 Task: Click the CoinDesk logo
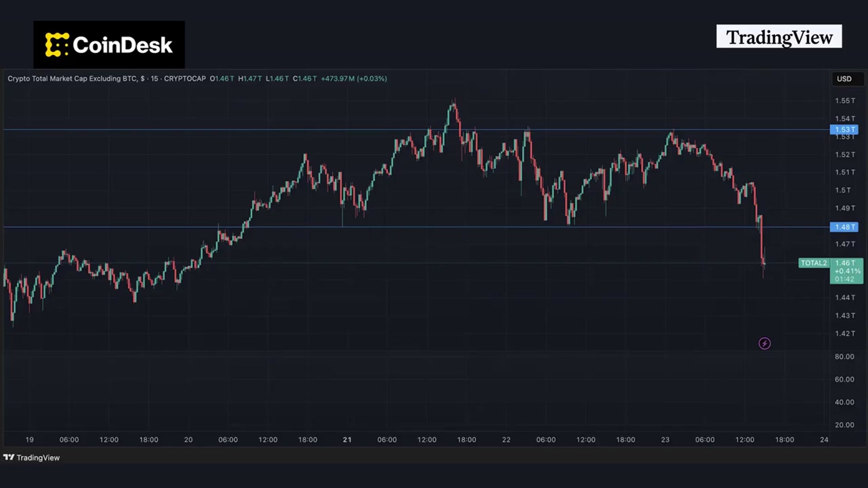(x=109, y=45)
